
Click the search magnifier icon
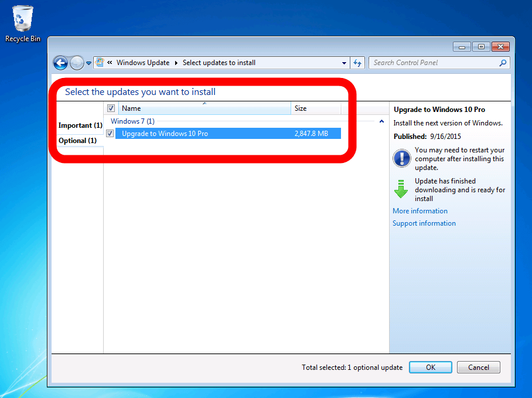[503, 63]
